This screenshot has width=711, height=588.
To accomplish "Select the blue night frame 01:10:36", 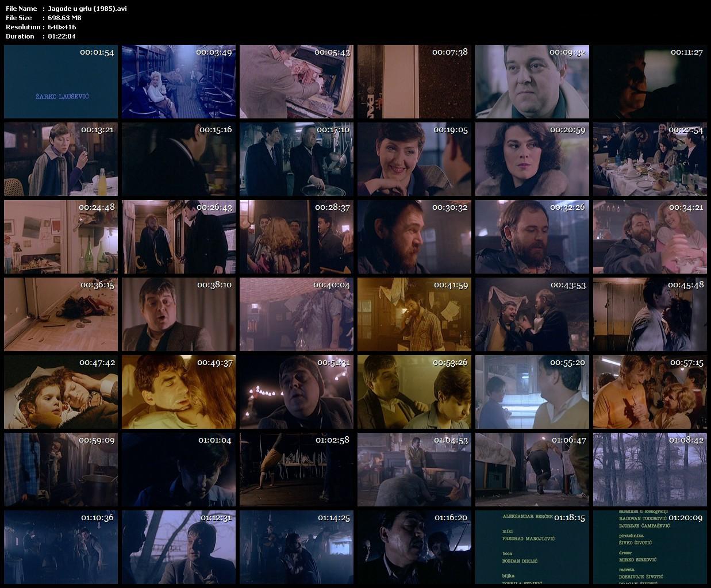I will (61, 547).
